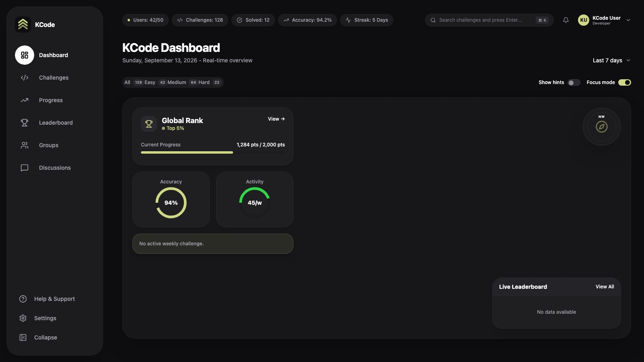644x362 pixels.
Task: Open the Leaderboard trophy icon in sidebar
Action: pos(25,123)
